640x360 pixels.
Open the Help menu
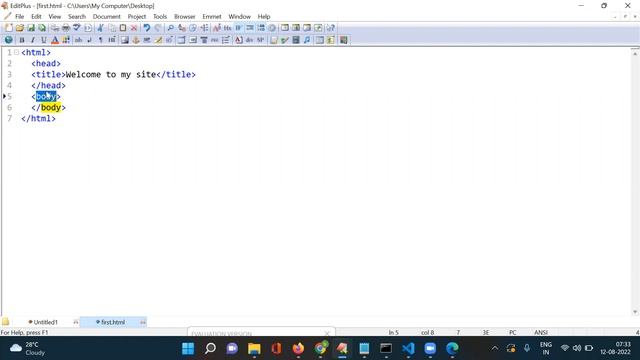click(x=264, y=17)
